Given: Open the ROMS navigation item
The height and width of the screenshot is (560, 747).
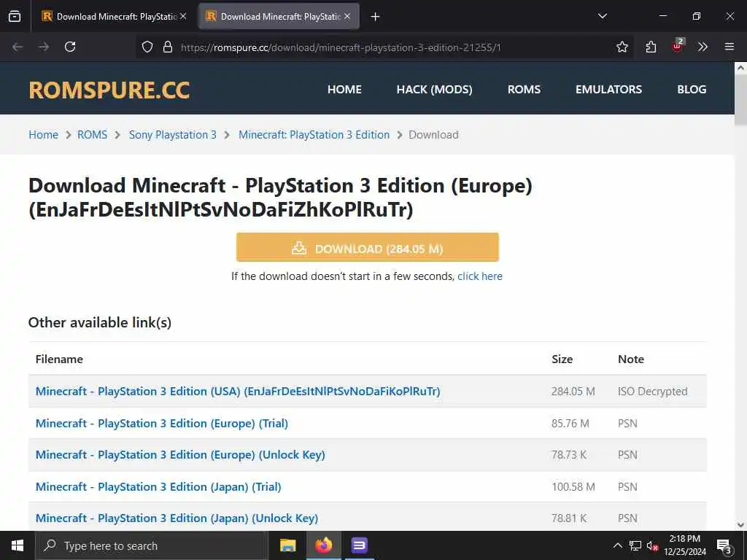Looking at the screenshot, I should [524, 89].
